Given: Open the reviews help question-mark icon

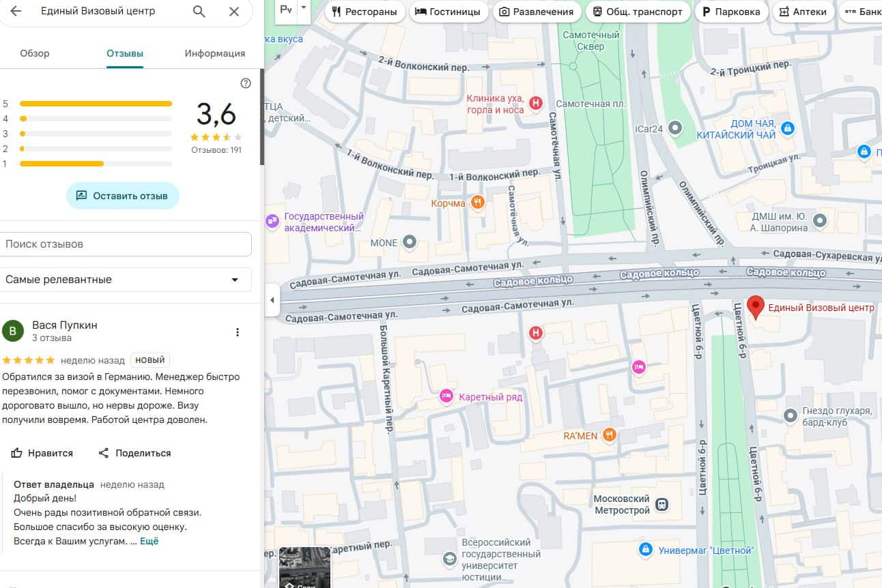Looking at the screenshot, I should 246,83.
